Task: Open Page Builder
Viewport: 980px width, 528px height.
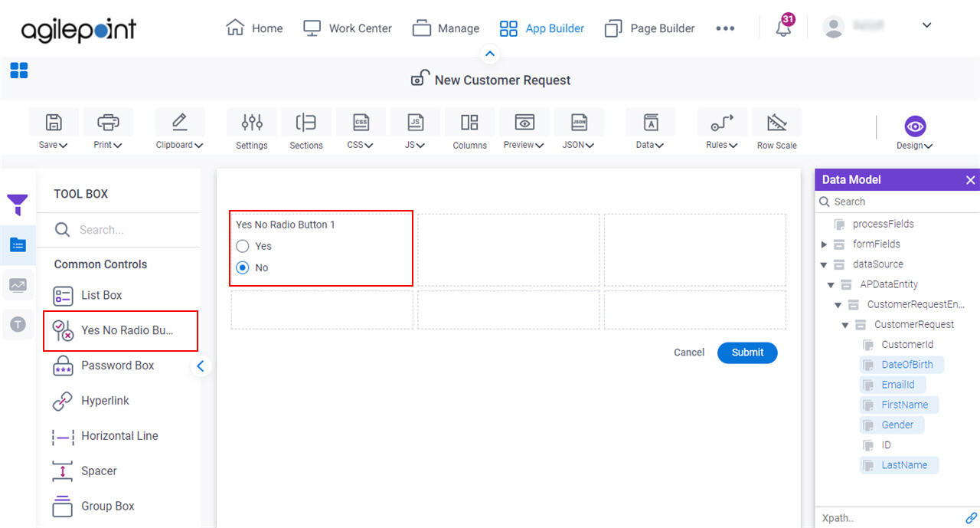Action: [x=649, y=28]
